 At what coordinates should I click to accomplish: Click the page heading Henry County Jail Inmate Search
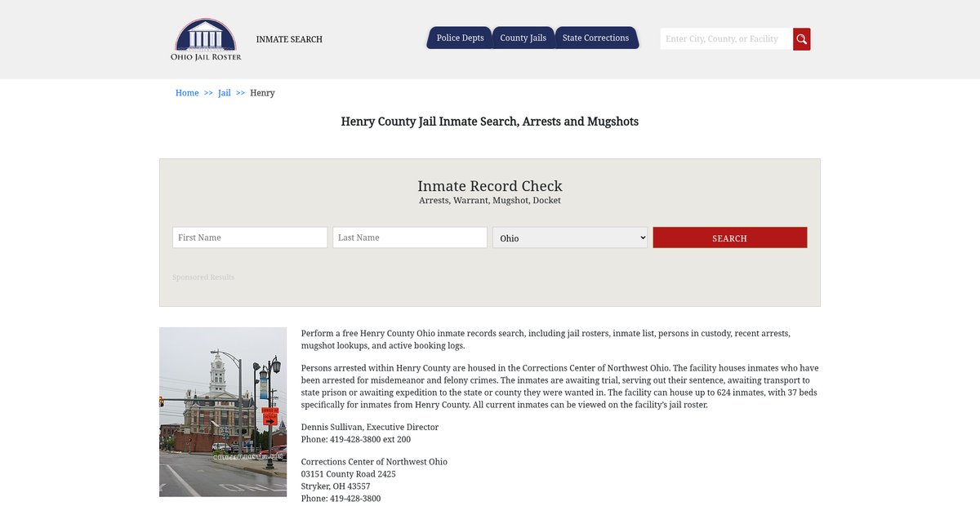point(490,122)
